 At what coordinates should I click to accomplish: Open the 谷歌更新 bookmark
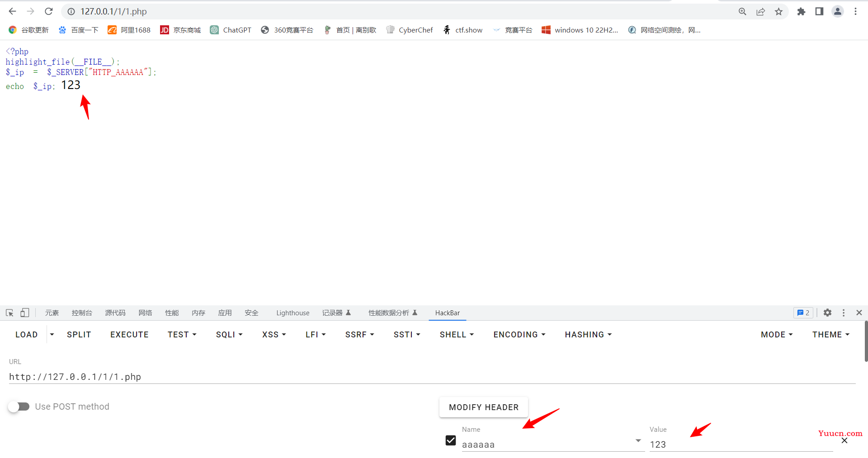28,30
